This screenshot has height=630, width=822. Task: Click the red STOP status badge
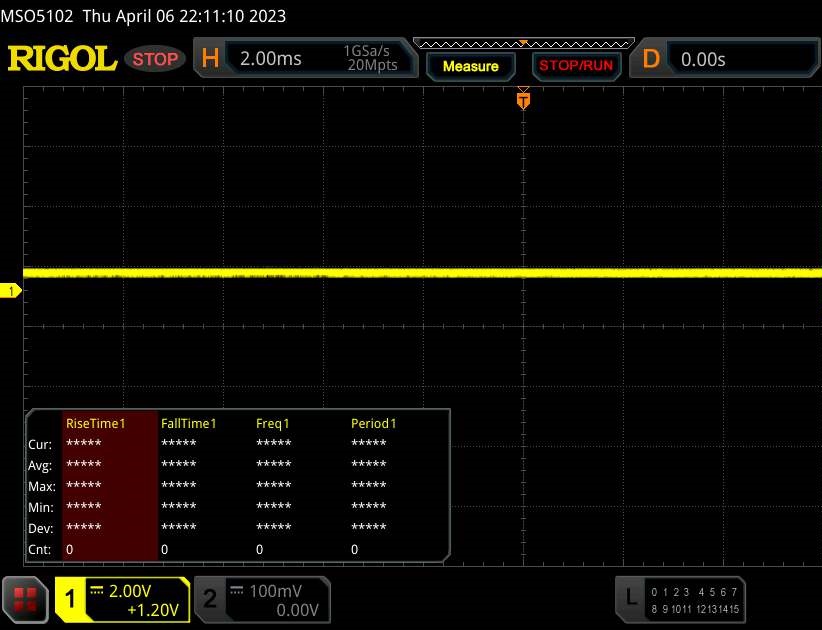(x=156, y=59)
